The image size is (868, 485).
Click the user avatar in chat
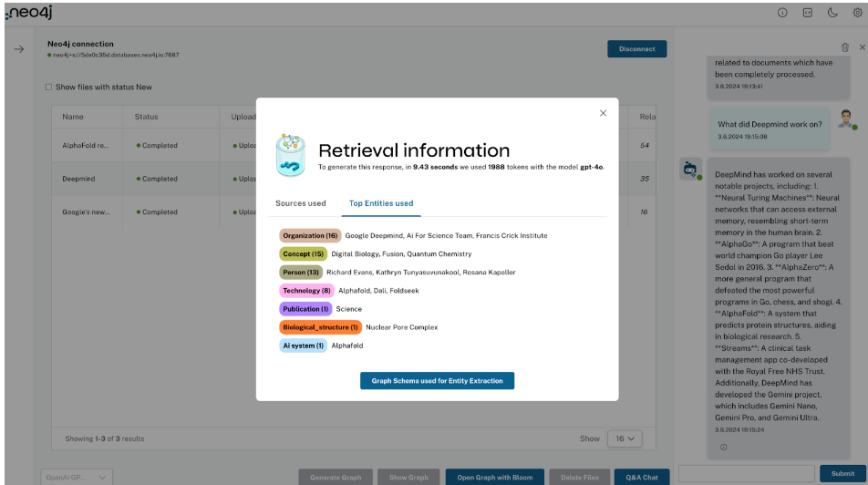pyautogui.click(x=846, y=119)
